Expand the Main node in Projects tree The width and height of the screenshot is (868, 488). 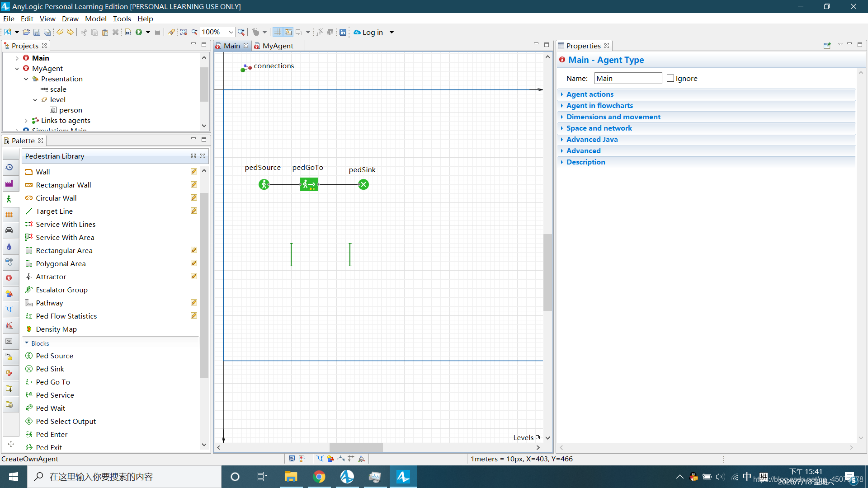tap(17, 58)
